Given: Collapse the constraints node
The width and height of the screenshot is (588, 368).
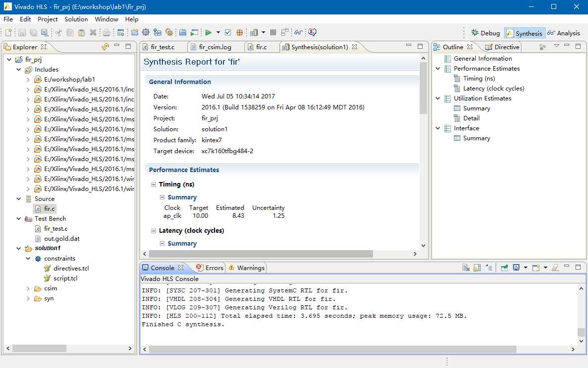Looking at the screenshot, I should click(28, 259).
